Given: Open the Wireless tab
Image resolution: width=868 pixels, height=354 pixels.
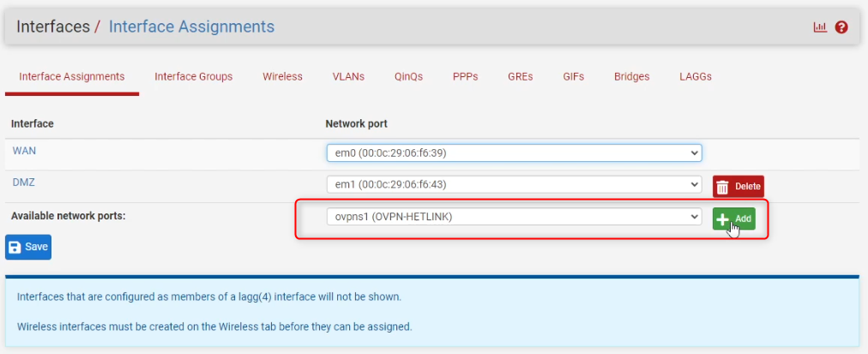Looking at the screenshot, I should [x=282, y=76].
